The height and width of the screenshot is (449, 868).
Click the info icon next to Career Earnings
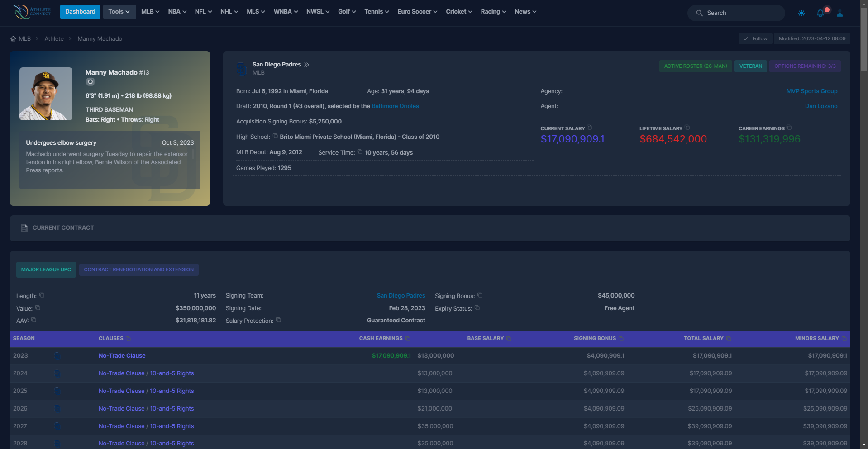pos(789,128)
